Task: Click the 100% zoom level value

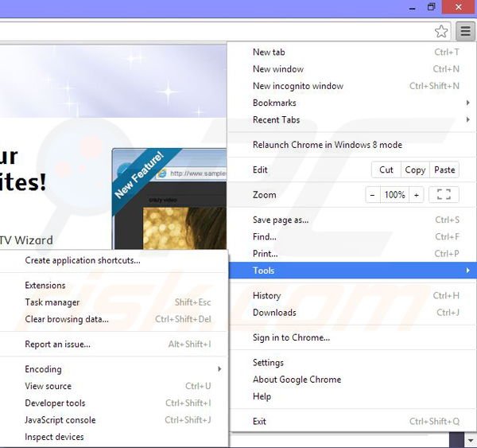Action: point(394,195)
